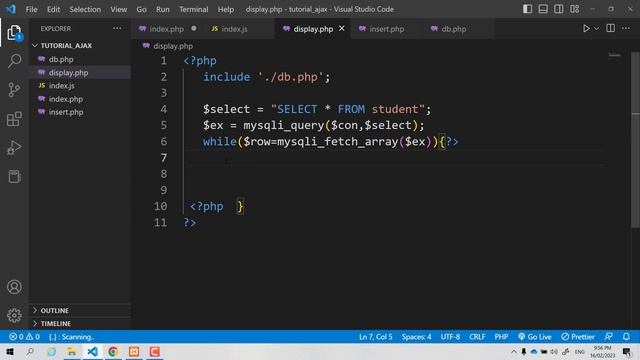Start Go Live server
Image resolution: width=640 pixels, height=360 pixels.
click(x=535, y=337)
